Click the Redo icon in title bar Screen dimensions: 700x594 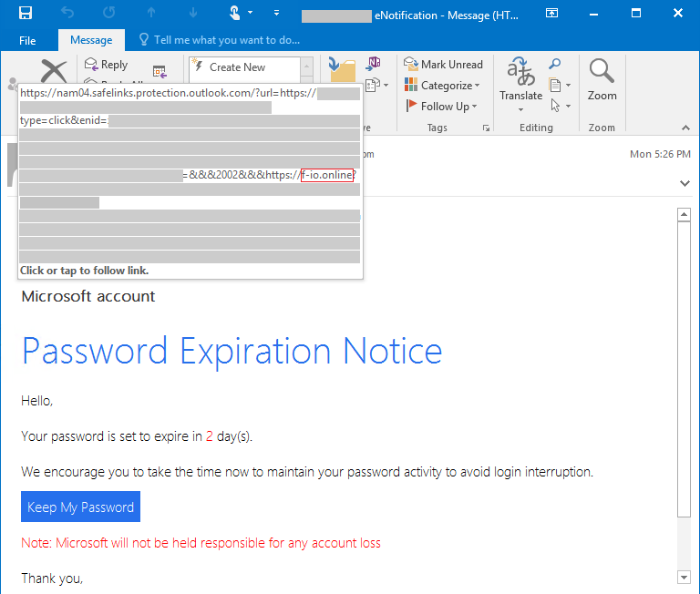point(109,13)
